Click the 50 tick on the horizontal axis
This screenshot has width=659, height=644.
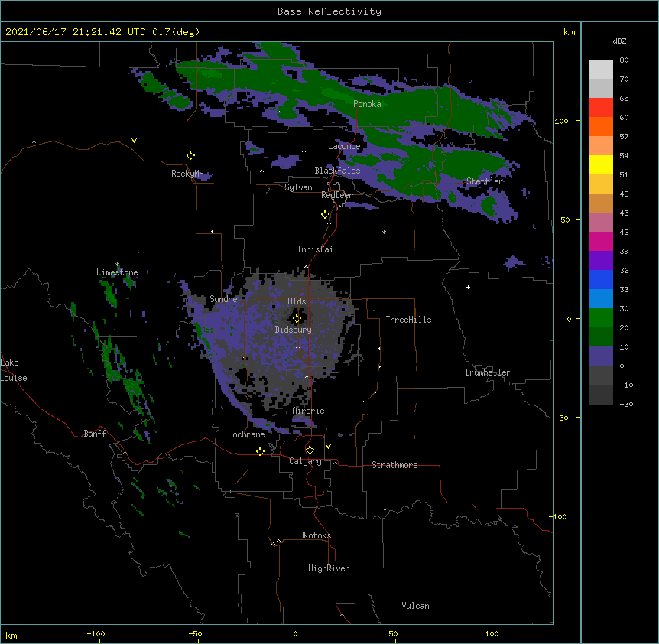(x=393, y=633)
